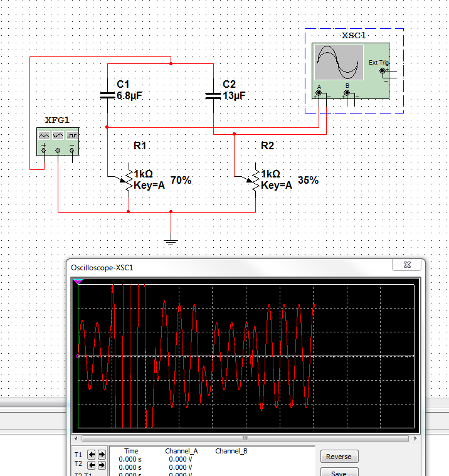Close the Oscilloscope-XSC1 window

coord(407,265)
